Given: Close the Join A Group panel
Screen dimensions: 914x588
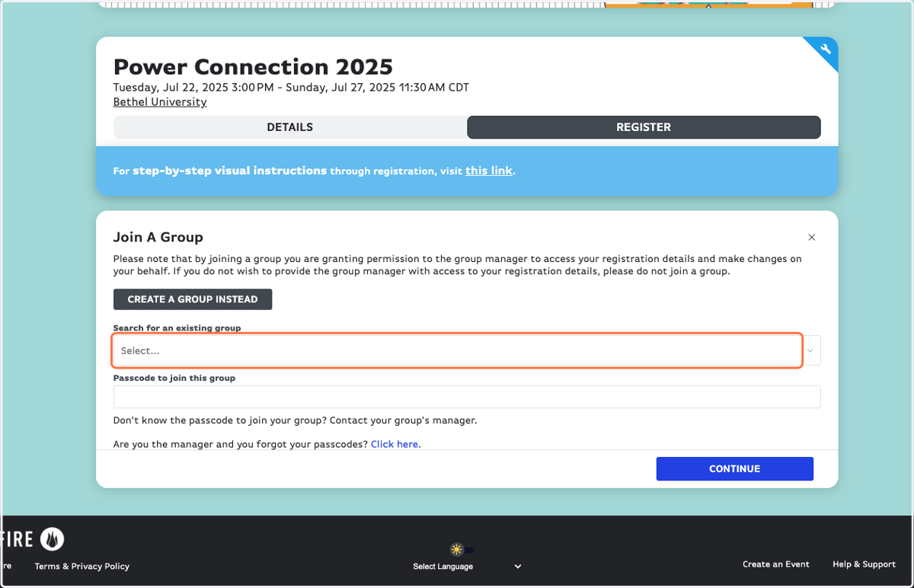Looking at the screenshot, I should click(811, 238).
